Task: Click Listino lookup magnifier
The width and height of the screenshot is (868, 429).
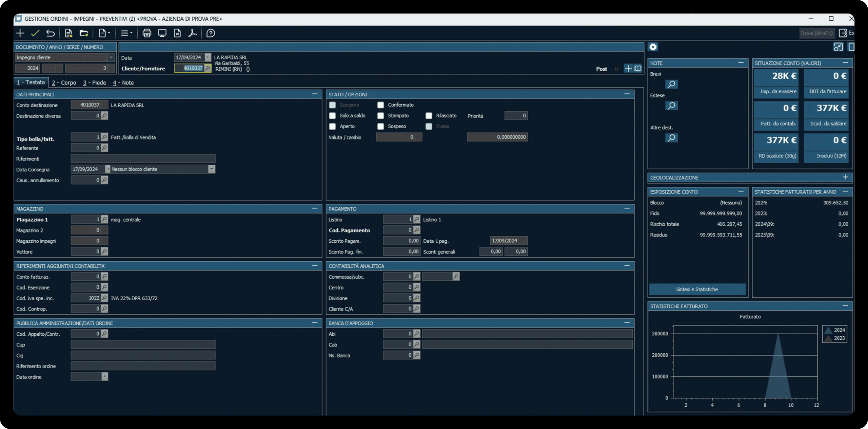Action: coord(417,219)
